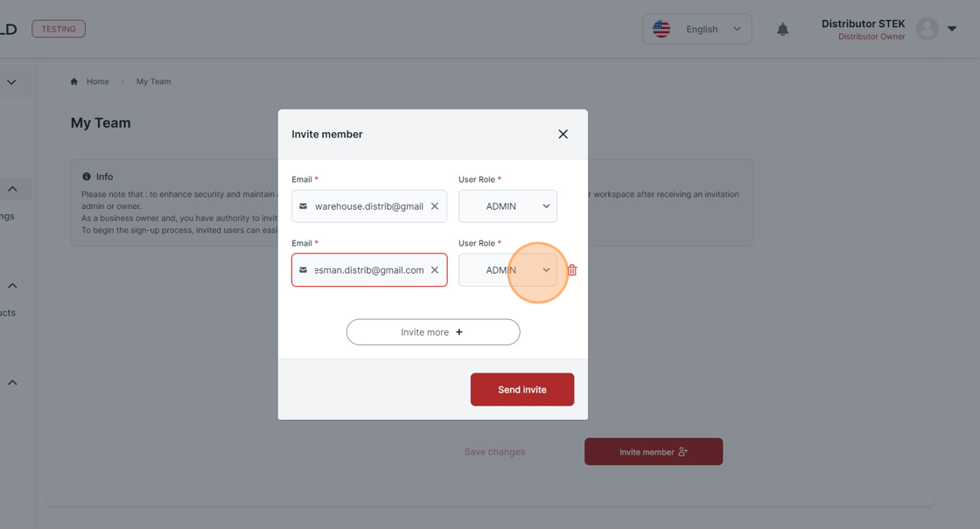This screenshot has width=980, height=529.
Task: Clear the warehouse.distrib email field
Action: click(x=434, y=206)
